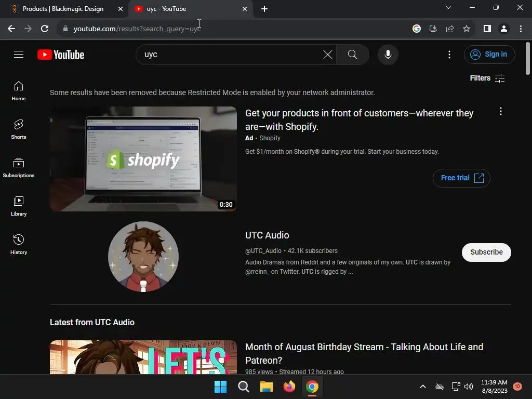The height and width of the screenshot is (399, 532).
Task: Open the birthday stream thumbnail
Action: click(x=143, y=357)
